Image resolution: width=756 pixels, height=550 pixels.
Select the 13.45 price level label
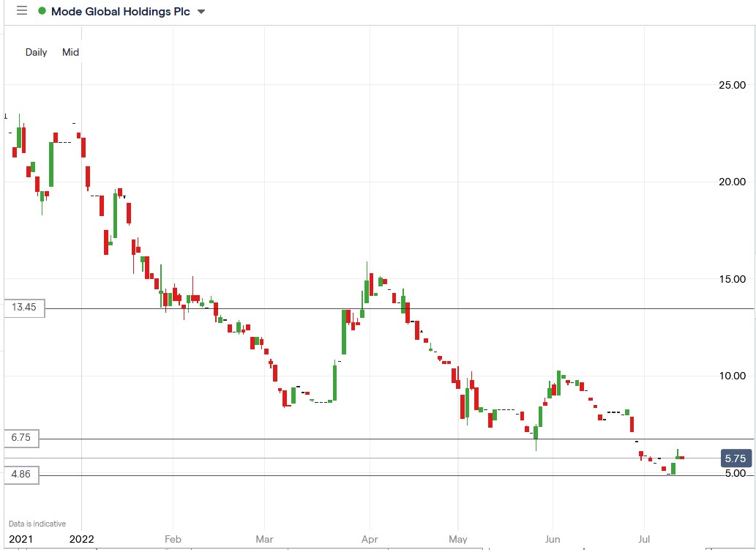coord(23,308)
